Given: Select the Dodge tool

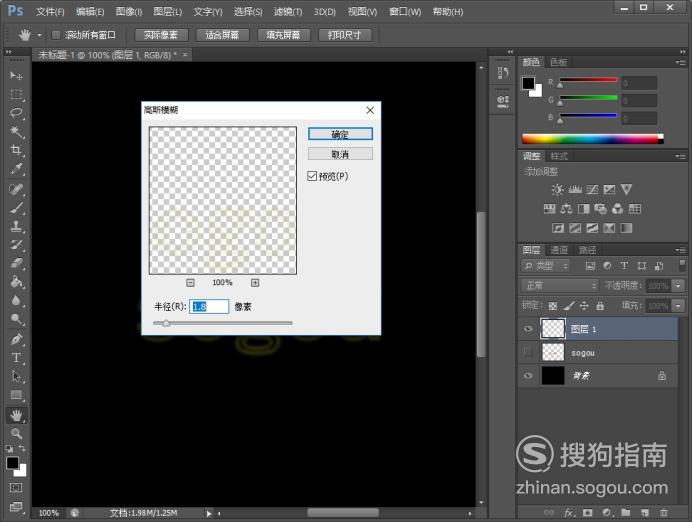Looking at the screenshot, I should 16,319.
